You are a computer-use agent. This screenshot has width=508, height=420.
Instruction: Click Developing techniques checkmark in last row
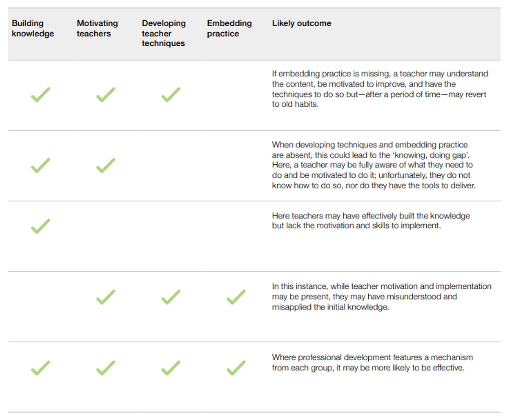(x=171, y=367)
